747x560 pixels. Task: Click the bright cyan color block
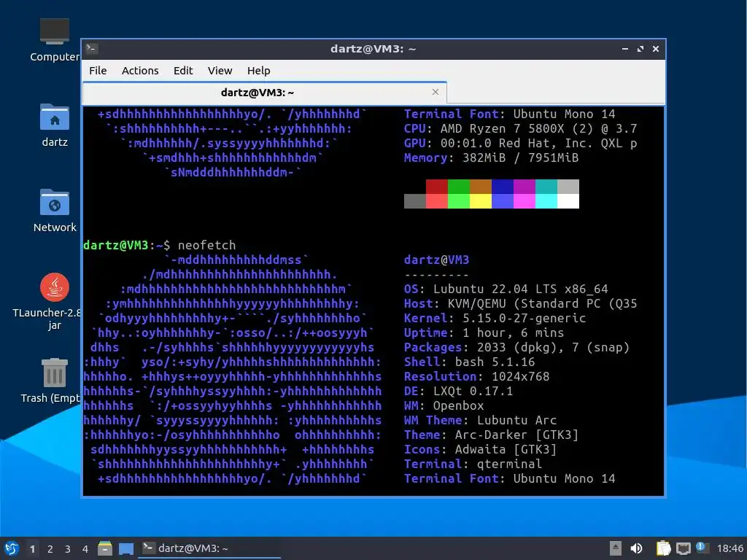(546, 201)
